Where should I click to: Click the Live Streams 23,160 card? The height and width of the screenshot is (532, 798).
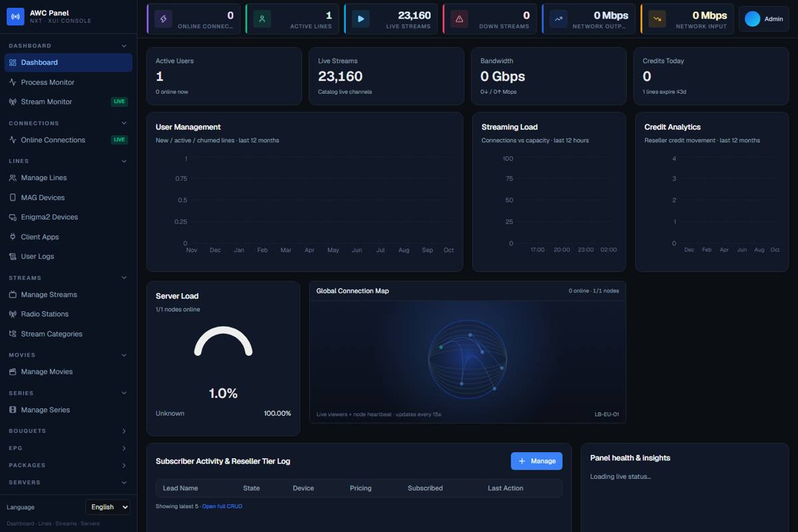386,76
